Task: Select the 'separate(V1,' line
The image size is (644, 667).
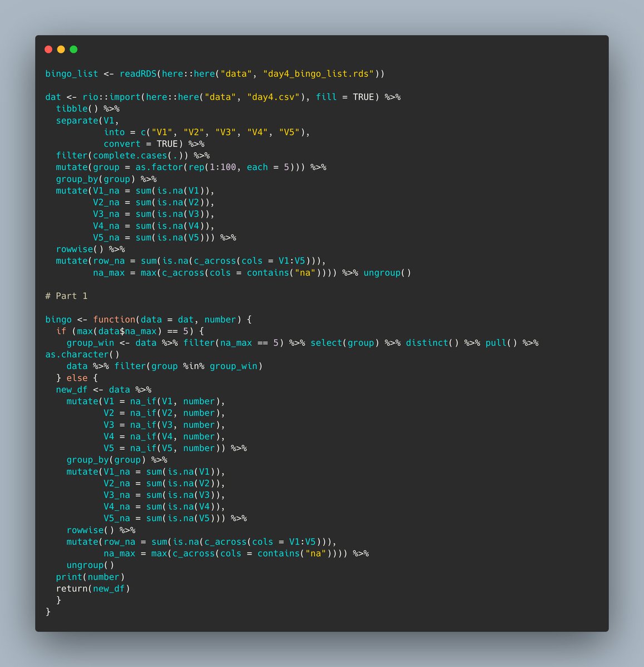Action: [88, 120]
